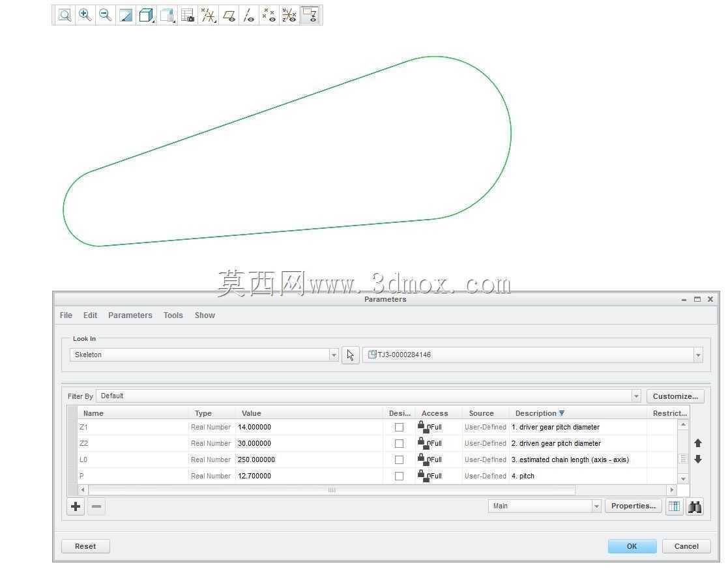
Task: Move selected parameter up
Action: pos(698,443)
